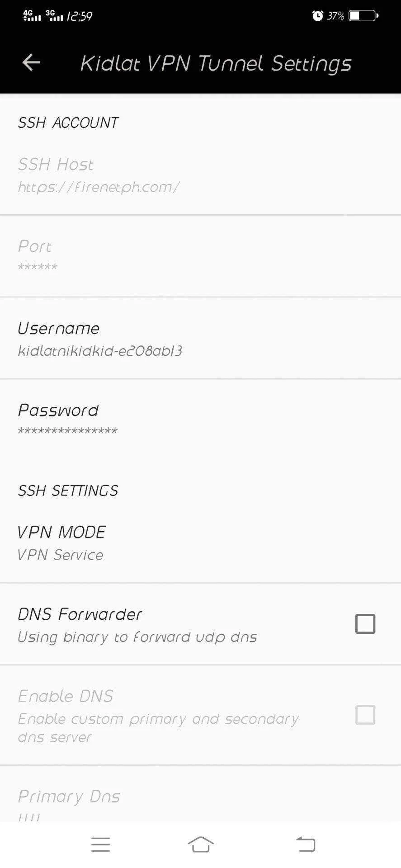Viewport: 401px width, 868px height.
Task: Tap the back arrow in header
Action: pos(31,62)
